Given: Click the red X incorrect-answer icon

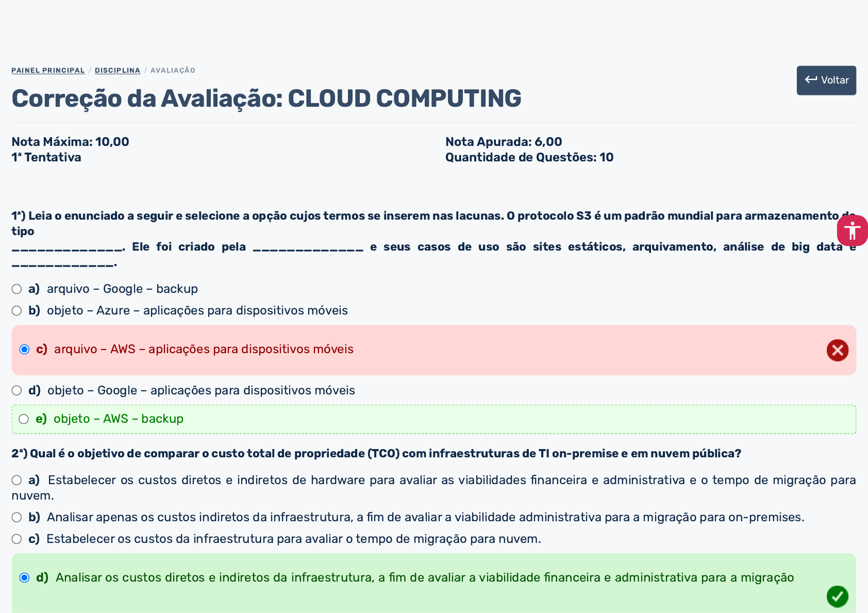Looking at the screenshot, I should tap(837, 350).
